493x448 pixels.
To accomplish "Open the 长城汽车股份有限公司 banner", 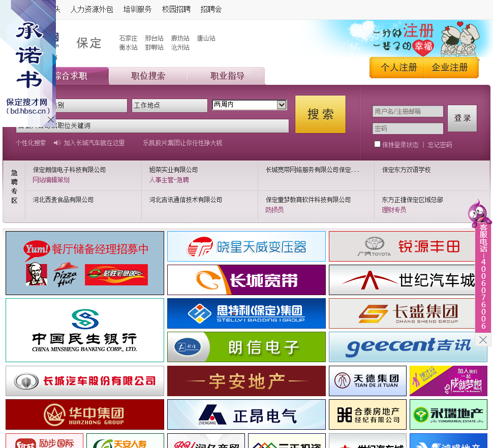I will pos(85,381).
